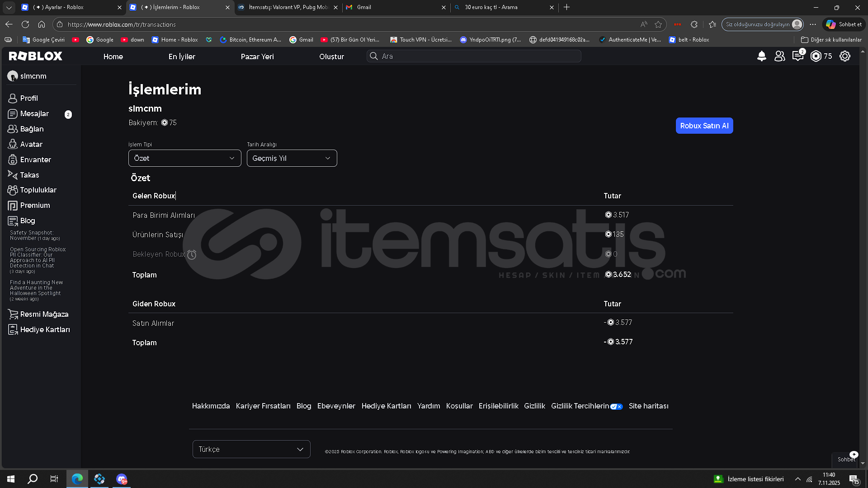Image resolution: width=868 pixels, height=488 pixels.
Task: Click the Robux balance icon showing 75
Action: click(816, 56)
